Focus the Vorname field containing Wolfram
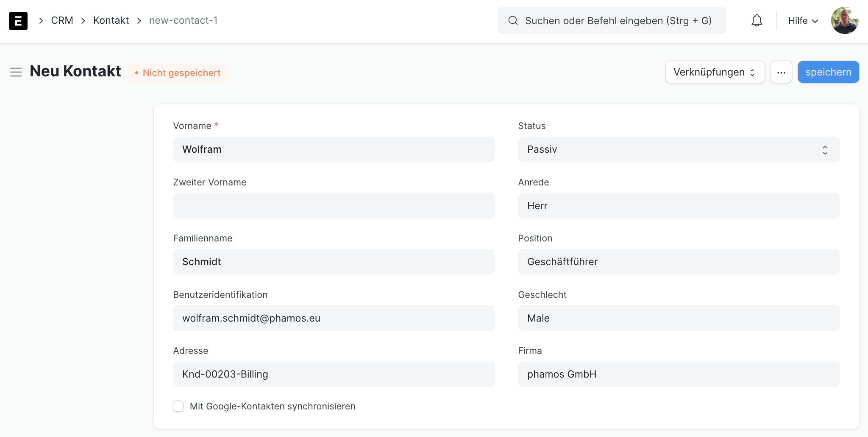Image resolution: width=868 pixels, height=437 pixels. point(334,149)
